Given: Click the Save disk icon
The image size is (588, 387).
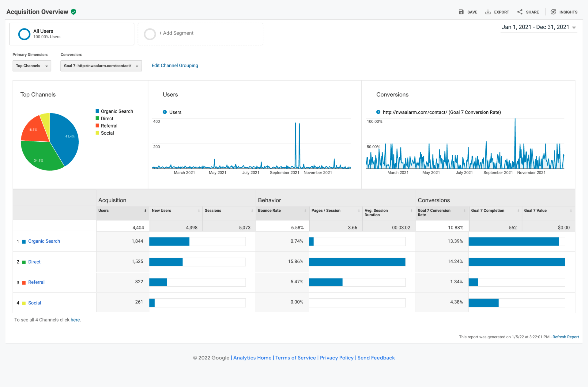Looking at the screenshot, I should 461,12.
